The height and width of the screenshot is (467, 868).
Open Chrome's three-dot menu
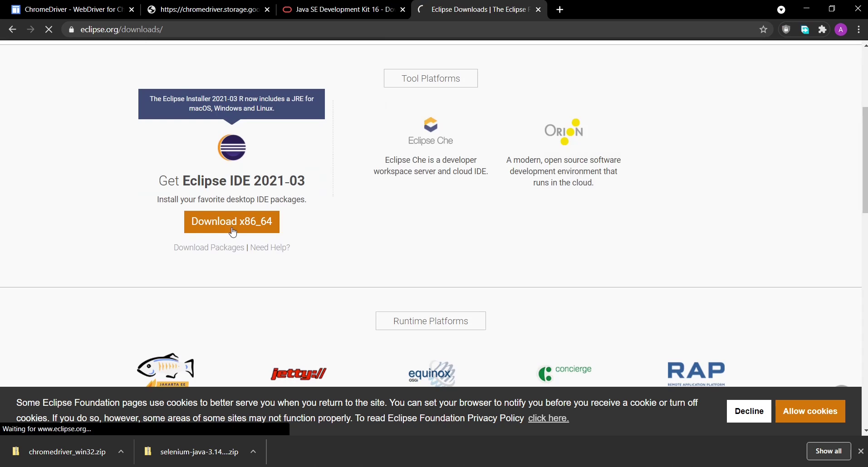pyautogui.click(x=859, y=29)
